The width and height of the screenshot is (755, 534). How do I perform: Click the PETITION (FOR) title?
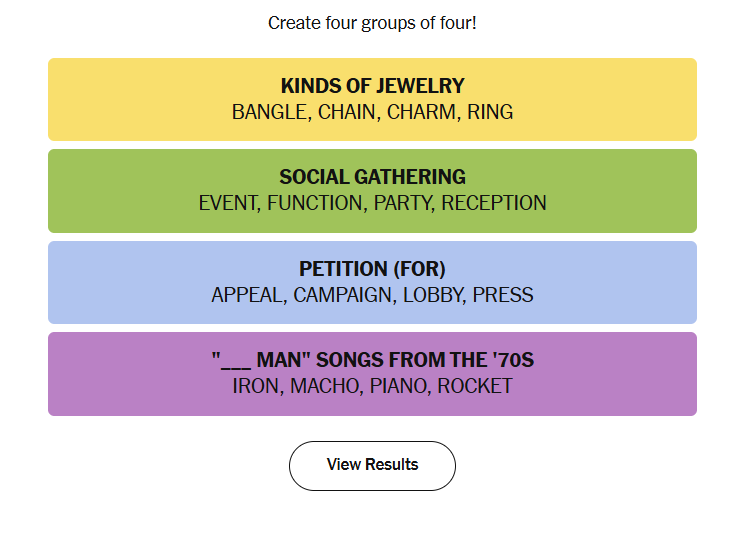pyautogui.click(x=372, y=269)
